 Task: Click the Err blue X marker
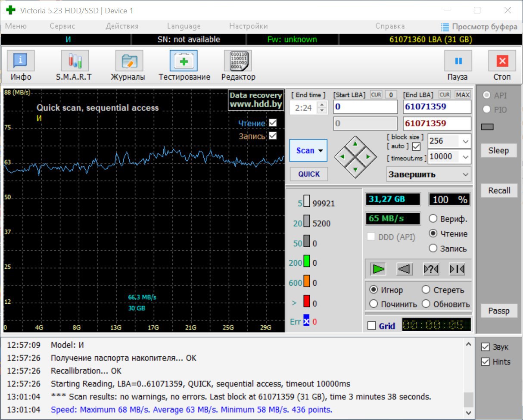click(x=306, y=321)
